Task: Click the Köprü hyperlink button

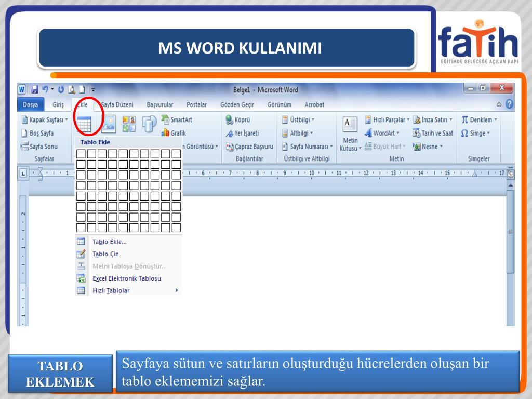Action: tap(238, 120)
